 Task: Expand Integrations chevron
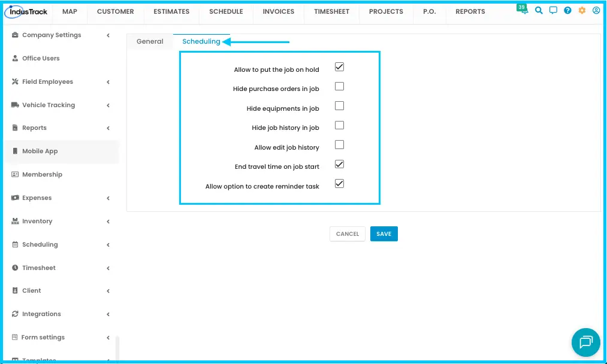click(x=108, y=314)
